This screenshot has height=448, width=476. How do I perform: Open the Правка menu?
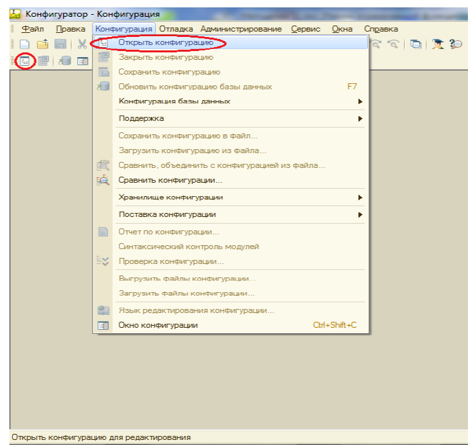70,29
